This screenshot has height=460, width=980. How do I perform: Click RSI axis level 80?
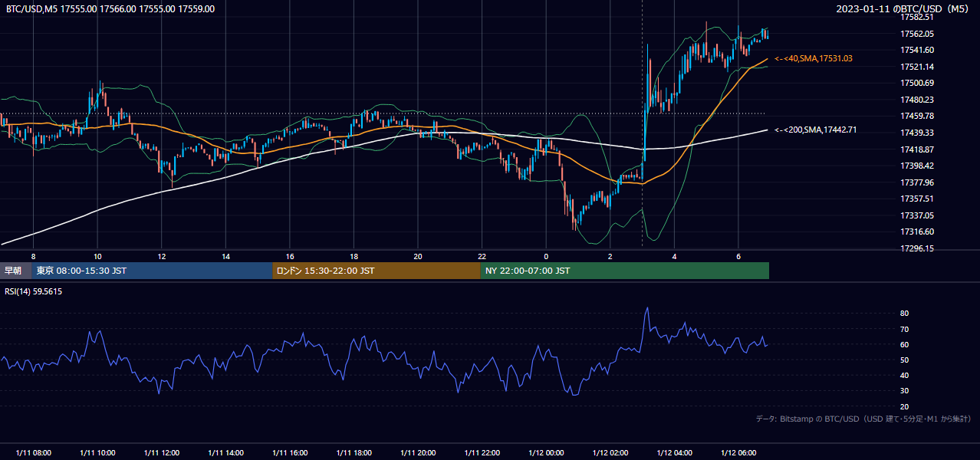point(904,314)
